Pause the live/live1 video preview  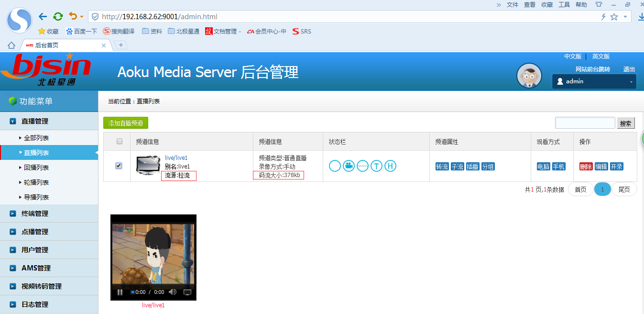[x=120, y=292]
